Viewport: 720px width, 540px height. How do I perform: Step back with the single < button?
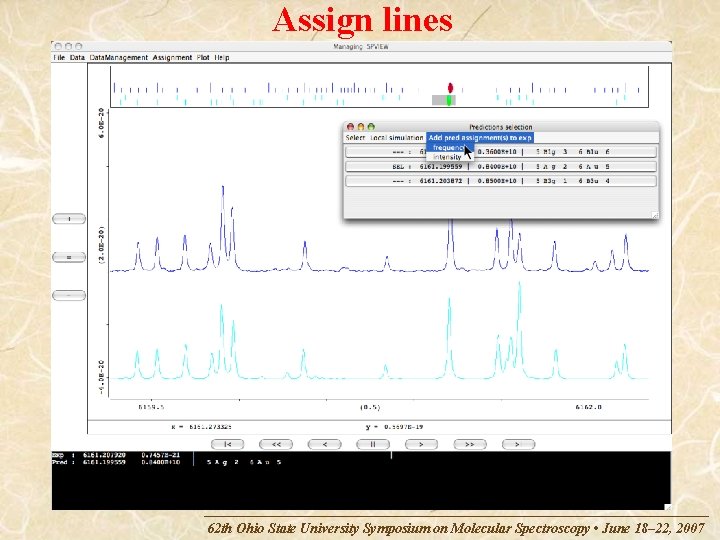pos(325,444)
